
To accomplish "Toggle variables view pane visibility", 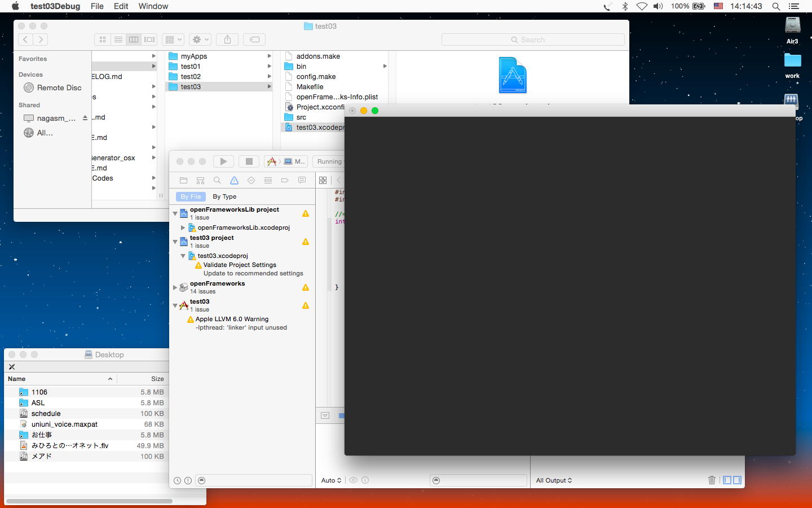I will pos(727,480).
